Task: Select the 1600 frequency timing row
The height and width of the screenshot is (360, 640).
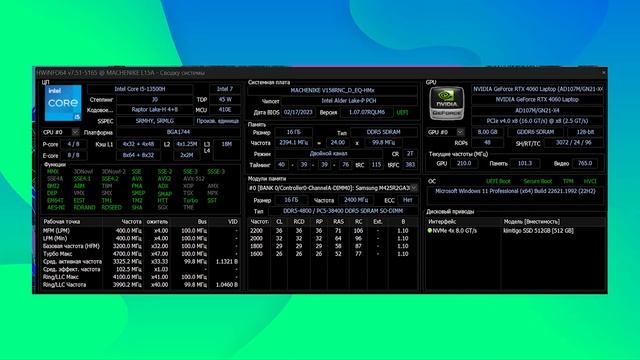Action: point(332,254)
